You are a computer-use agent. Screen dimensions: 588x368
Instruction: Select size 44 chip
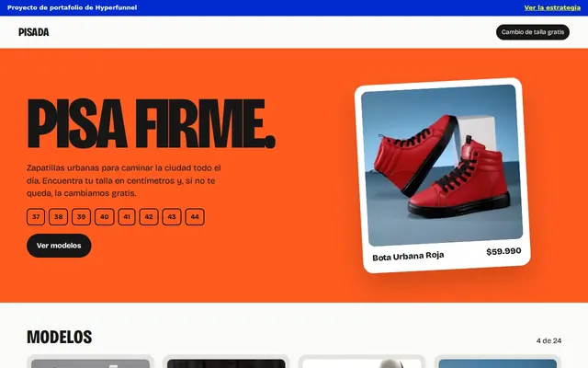195,217
